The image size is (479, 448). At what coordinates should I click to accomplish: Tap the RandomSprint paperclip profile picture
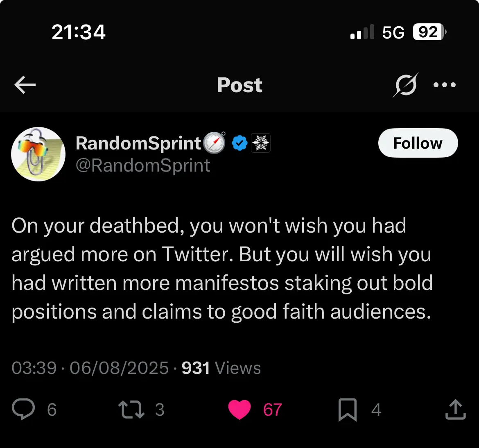(38, 154)
